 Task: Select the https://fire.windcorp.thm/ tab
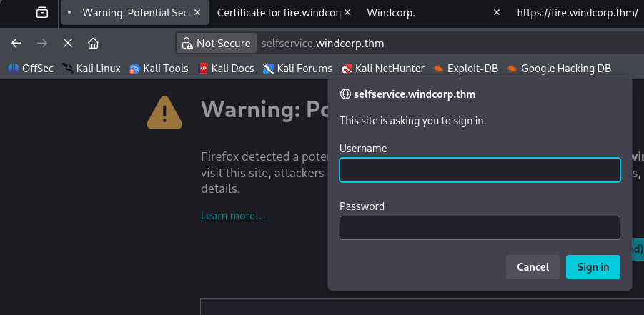click(576, 13)
